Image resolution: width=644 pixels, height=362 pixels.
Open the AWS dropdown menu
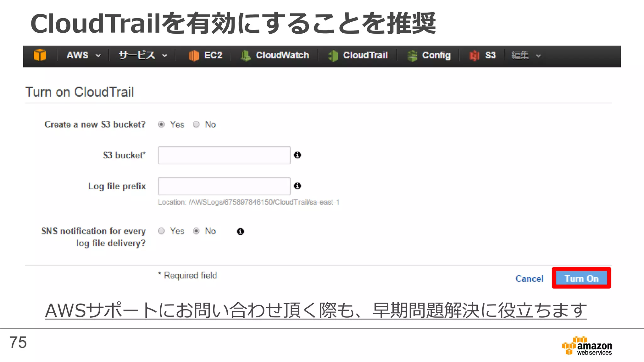(x=84, y=55)
